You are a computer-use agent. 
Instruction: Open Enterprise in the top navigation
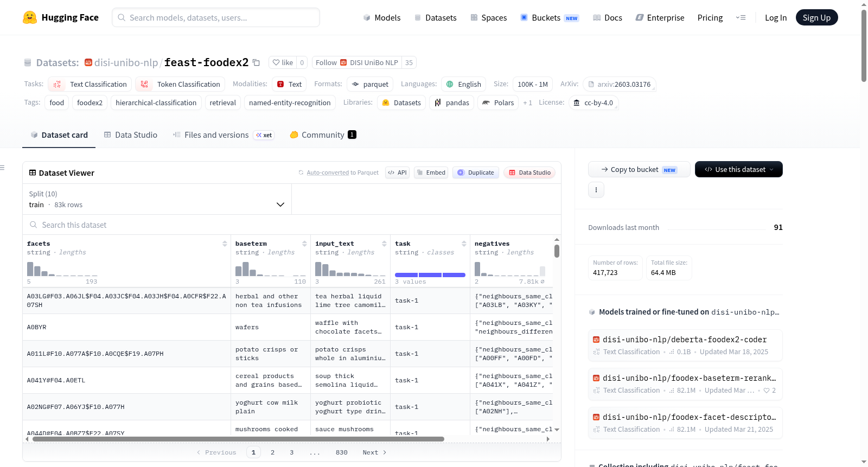[660, 17]
